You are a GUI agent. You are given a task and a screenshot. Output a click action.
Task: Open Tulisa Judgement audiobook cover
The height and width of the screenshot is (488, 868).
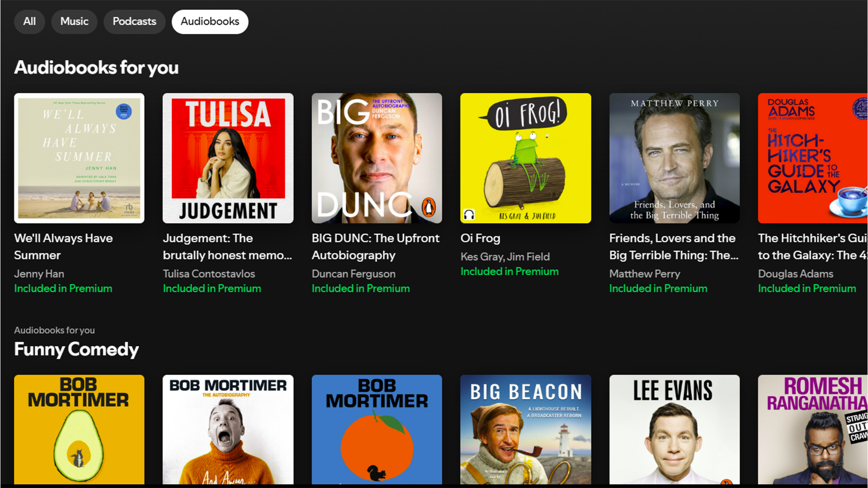[x=228, y=158]
